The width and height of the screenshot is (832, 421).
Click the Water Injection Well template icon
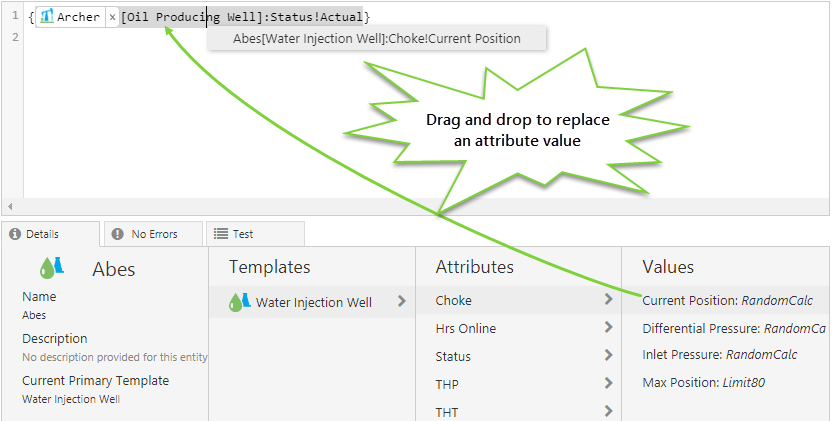coord(239,302)
